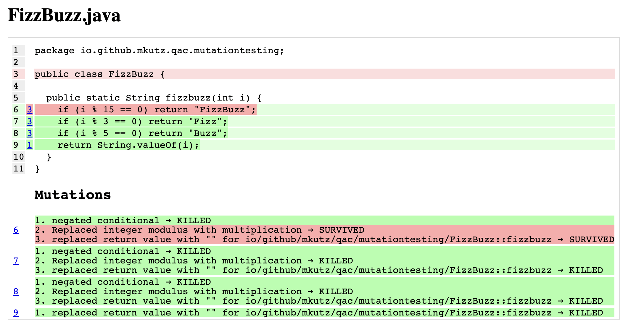This screenshot has width=644, height=327.
Task: Click line number 1 in gutter
Action: coord(16,51)
